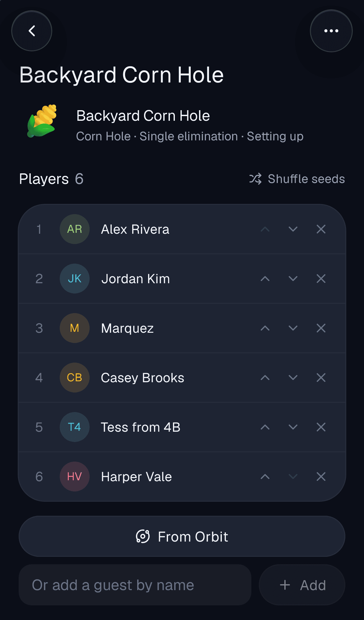The width and height of the screenshot is (364, 620).
Task: Focus the add guest by name field
Action: pyautogui.click(x=135, y=585)
